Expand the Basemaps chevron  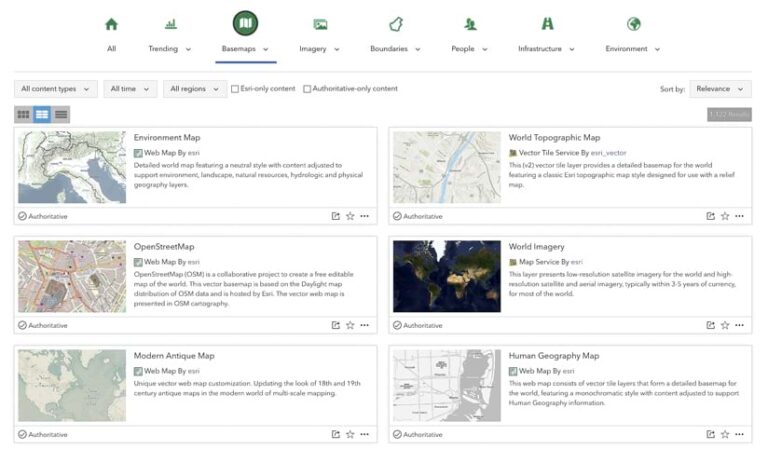265,49
